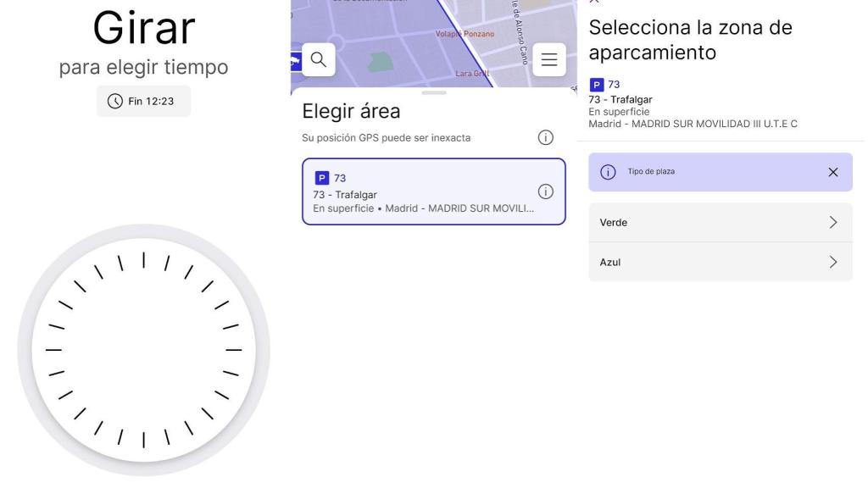
Task: Tap the clock icon in the Fin 12:23 chip
Action: (x=115, y=102)
